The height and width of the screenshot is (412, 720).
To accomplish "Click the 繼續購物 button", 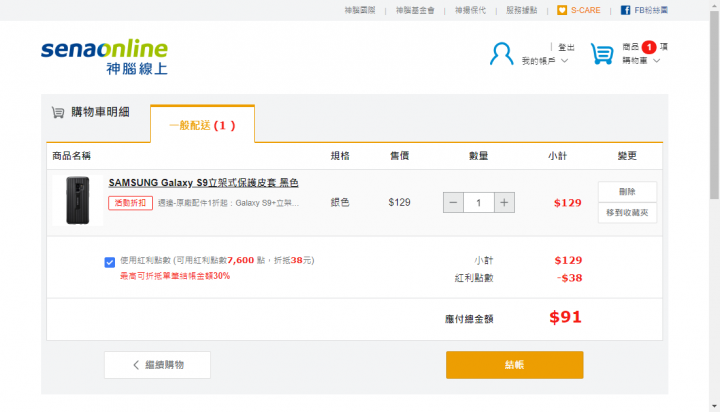I will [x=158, y=365].
